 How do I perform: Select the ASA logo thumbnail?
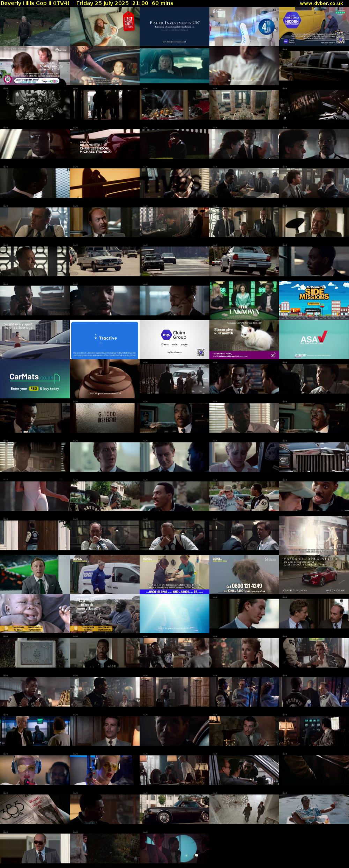[314, 340]
